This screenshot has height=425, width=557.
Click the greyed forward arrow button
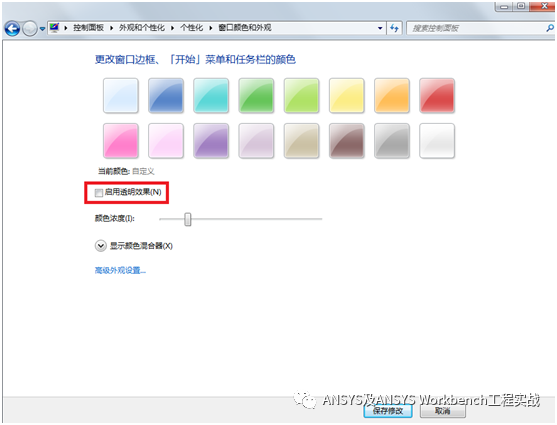pyautogui.click(x=30, y=28)
